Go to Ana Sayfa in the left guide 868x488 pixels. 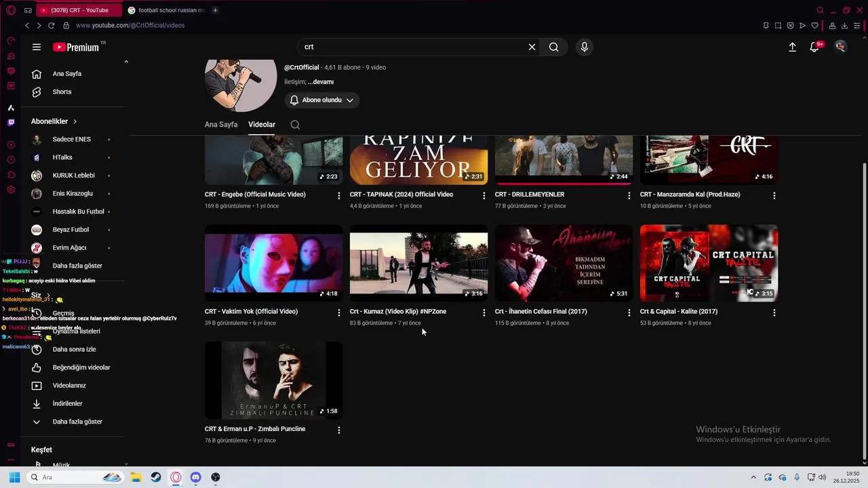pos(68,74)
